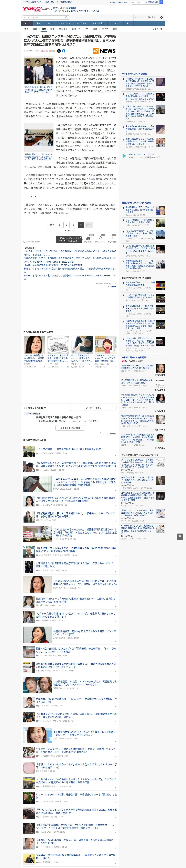
Task: Share the article on X
Action: tap(59, 51)
